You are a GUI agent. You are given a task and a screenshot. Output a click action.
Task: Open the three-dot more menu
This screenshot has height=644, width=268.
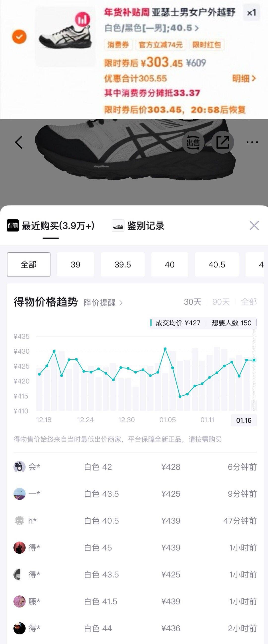[252, 142]
